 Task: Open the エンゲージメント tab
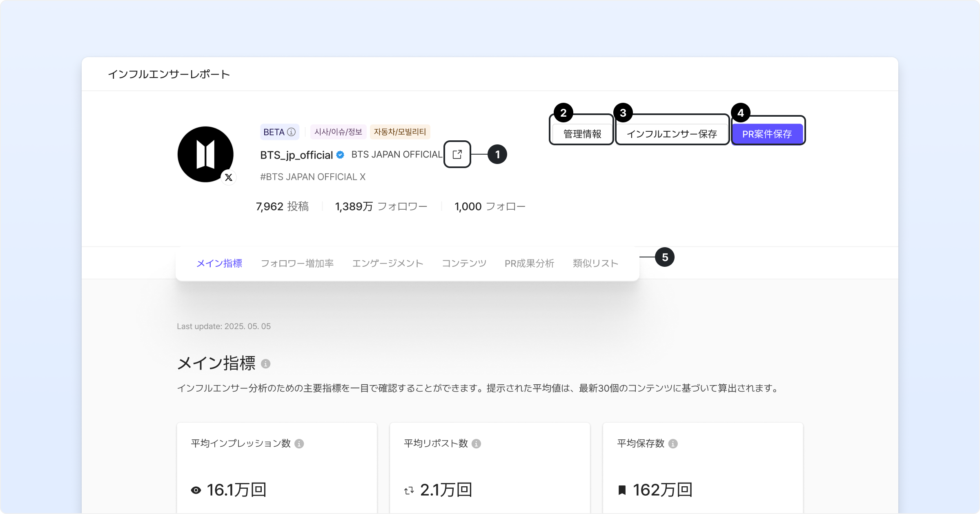(x=388, y=264)
